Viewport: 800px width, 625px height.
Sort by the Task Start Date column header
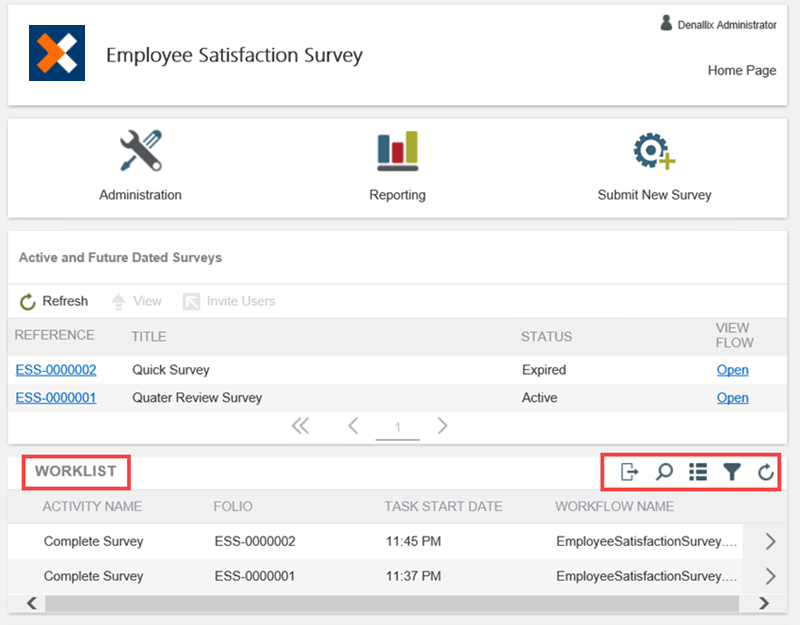pos(443,507)
